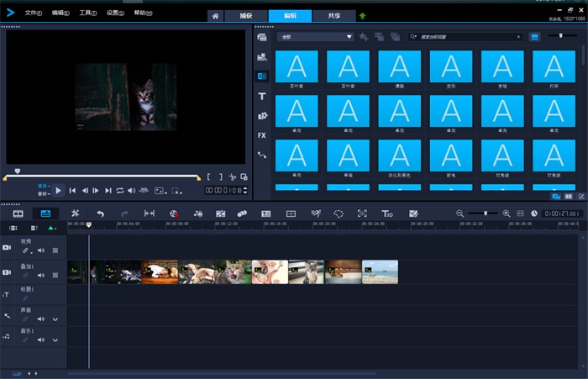The width and height of the screenshot is (588, 379).
Task: Open the 全部 category dropdown
Action: (x=315, y=37)
